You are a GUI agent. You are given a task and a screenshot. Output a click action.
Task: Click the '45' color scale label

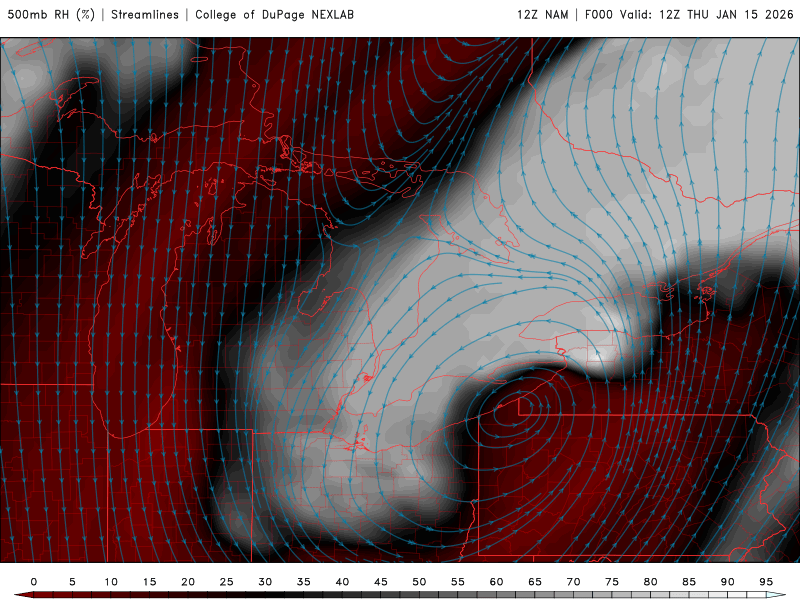[x=381, y=582]
